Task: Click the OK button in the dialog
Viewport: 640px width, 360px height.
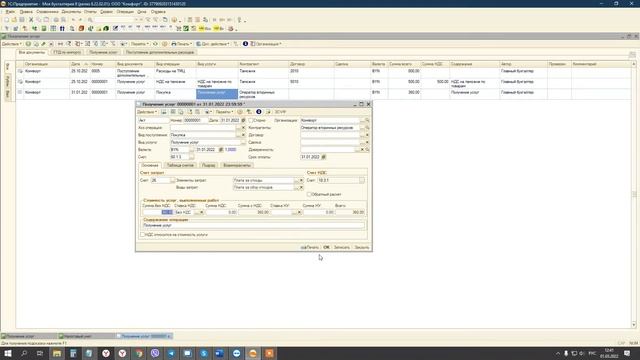Action: [326, 247]
